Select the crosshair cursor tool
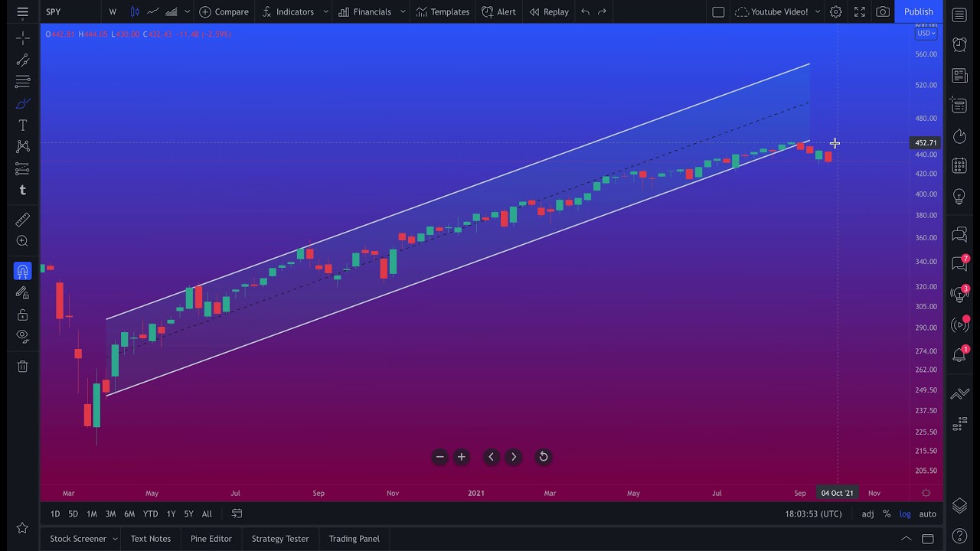Screen dimensions: 980x551 click(22, 38)
